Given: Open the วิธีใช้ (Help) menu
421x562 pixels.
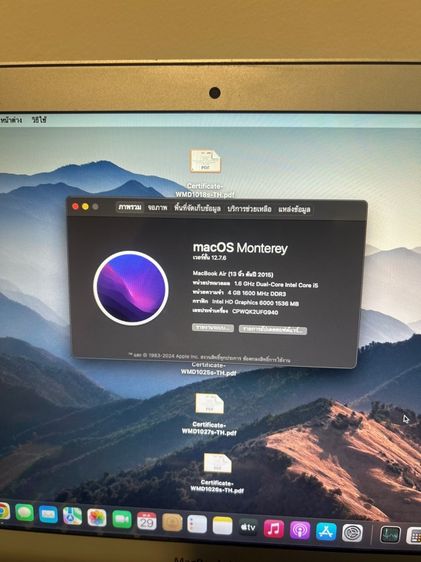Looking at the screenshot, I should point(39,120).
